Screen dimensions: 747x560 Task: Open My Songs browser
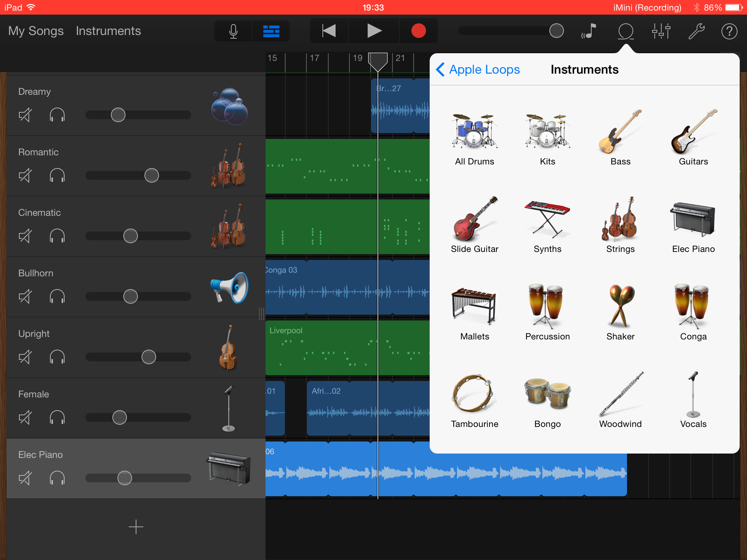(x=36, y=31)
